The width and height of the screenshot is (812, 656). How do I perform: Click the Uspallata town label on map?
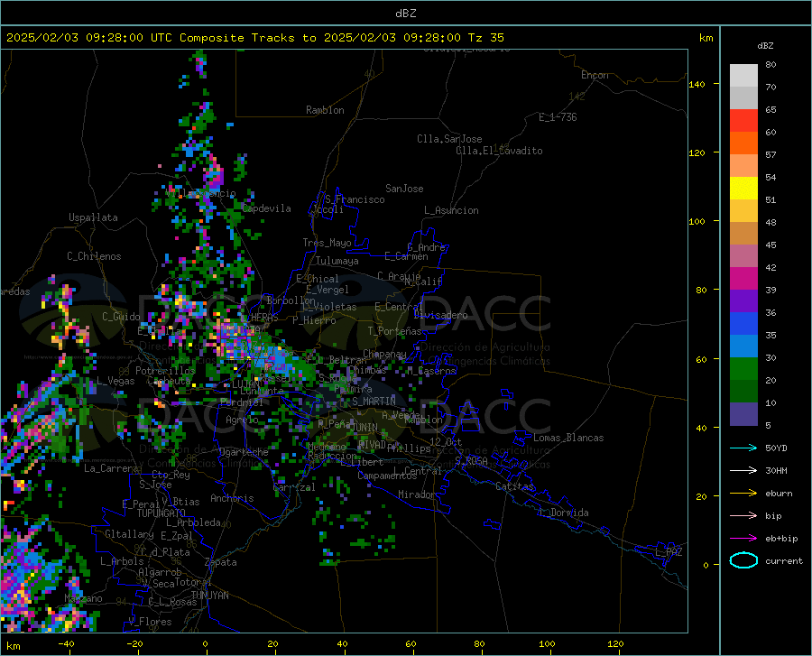tap(93, 217)
